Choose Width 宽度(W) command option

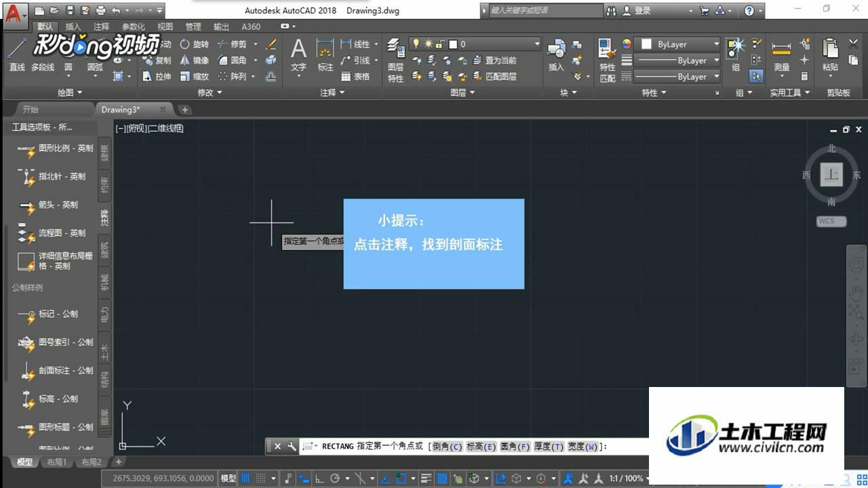pyautogui.click(x=583, y=446)
